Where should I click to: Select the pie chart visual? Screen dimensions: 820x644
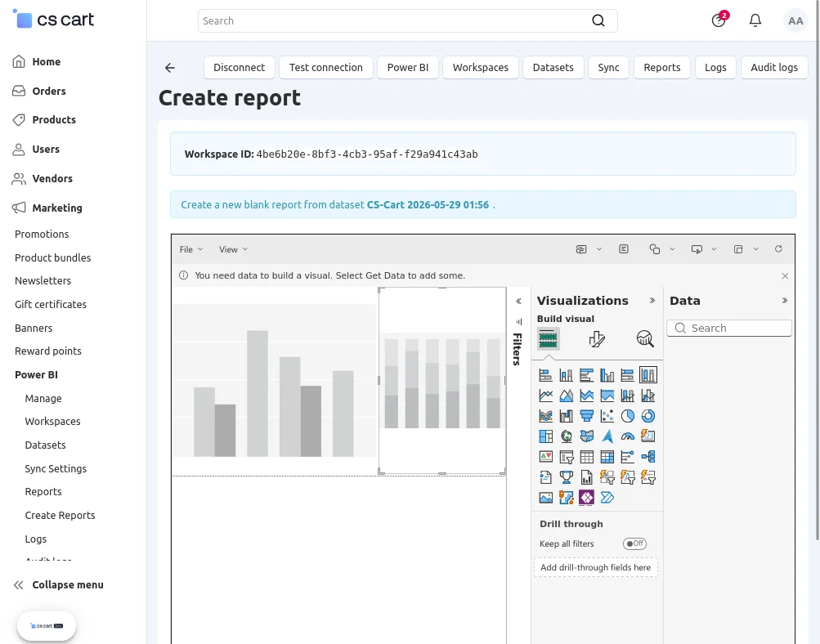(627, 415)
